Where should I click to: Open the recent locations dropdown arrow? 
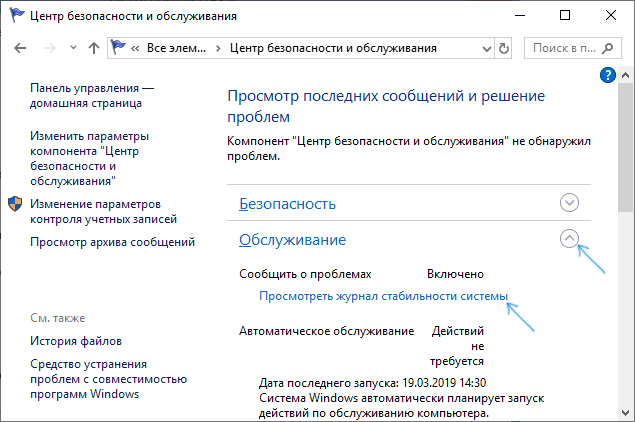point(73,48)
